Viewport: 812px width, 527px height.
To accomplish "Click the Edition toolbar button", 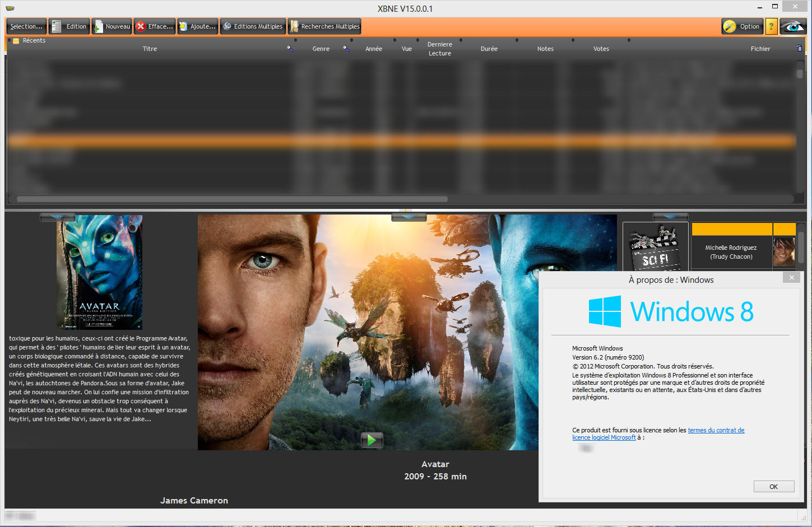I will tap(70, 26).
